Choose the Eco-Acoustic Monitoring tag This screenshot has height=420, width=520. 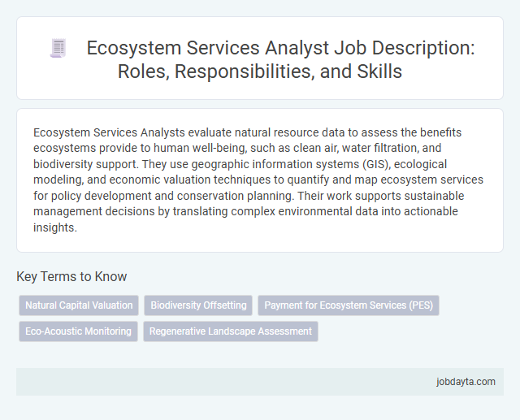pos(78,331)
